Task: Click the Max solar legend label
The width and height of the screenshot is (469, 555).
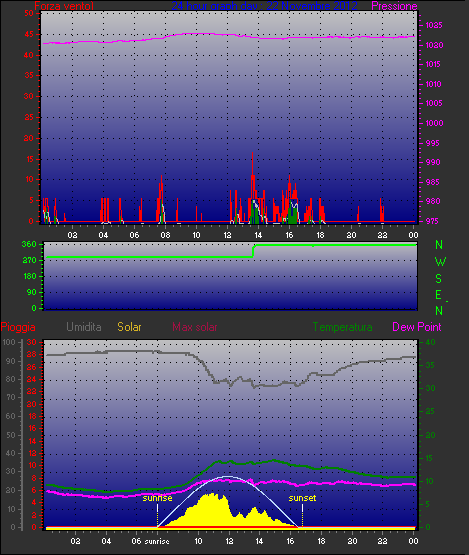Action: click(195, 327)
